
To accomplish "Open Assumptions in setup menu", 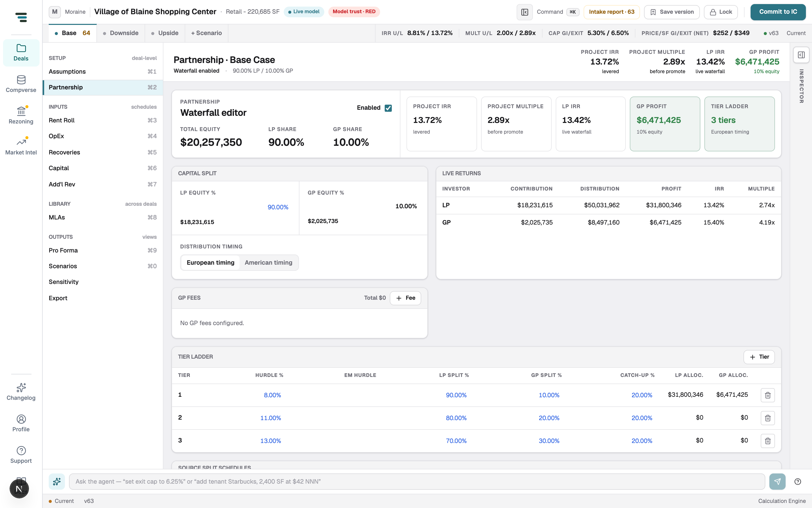I will 103,72.
